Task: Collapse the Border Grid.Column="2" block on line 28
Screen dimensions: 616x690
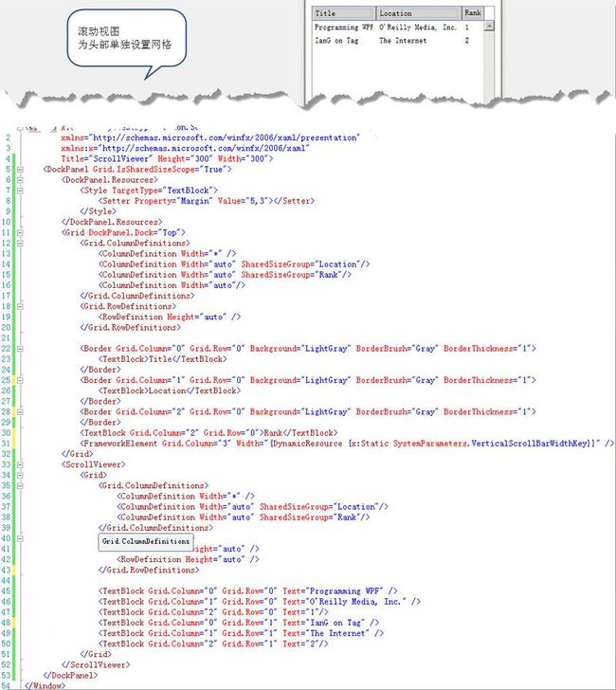Action: tap(20, 412)
